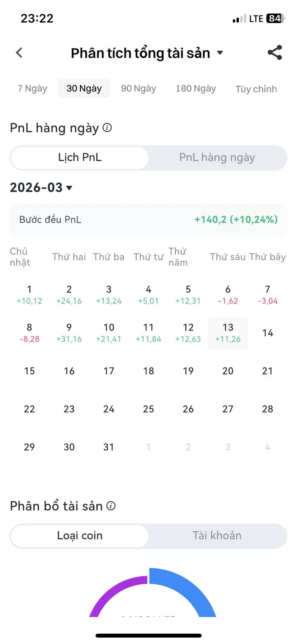Toggle to Tài khoản allocation view
The height and width of the screenshot is (644, 297).
click(217, 536)
